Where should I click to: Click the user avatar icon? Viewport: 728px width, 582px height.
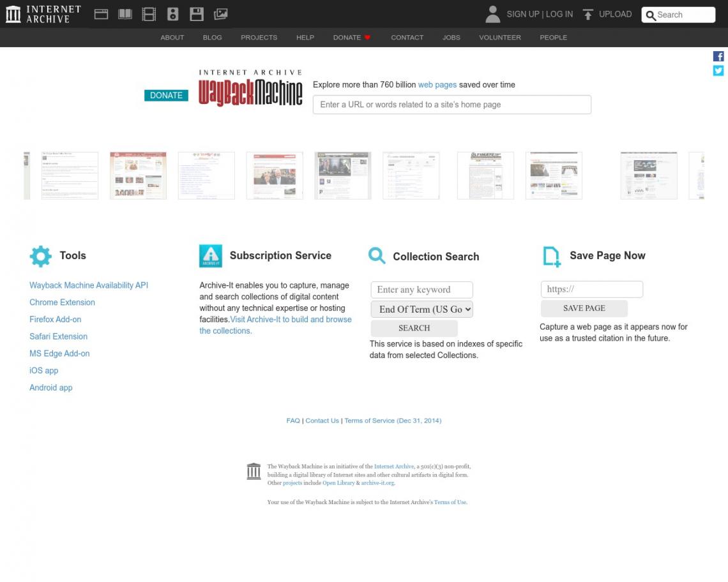tap(492, 15)
